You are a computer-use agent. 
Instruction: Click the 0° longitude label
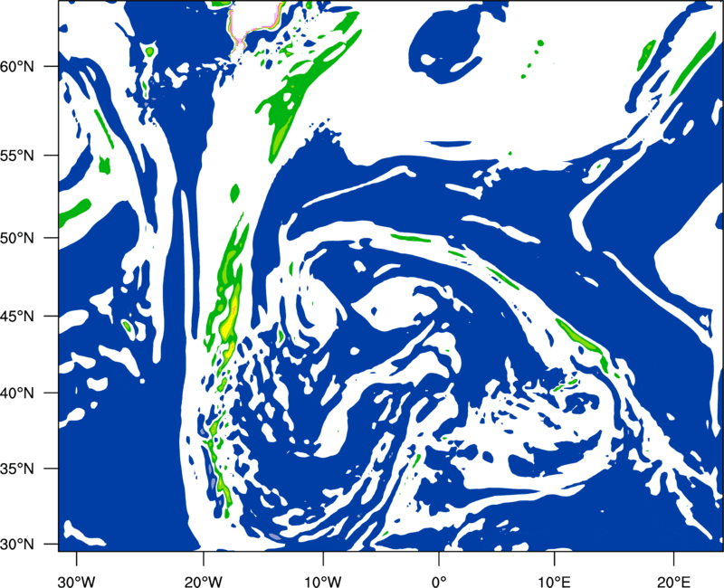point(438,581)
